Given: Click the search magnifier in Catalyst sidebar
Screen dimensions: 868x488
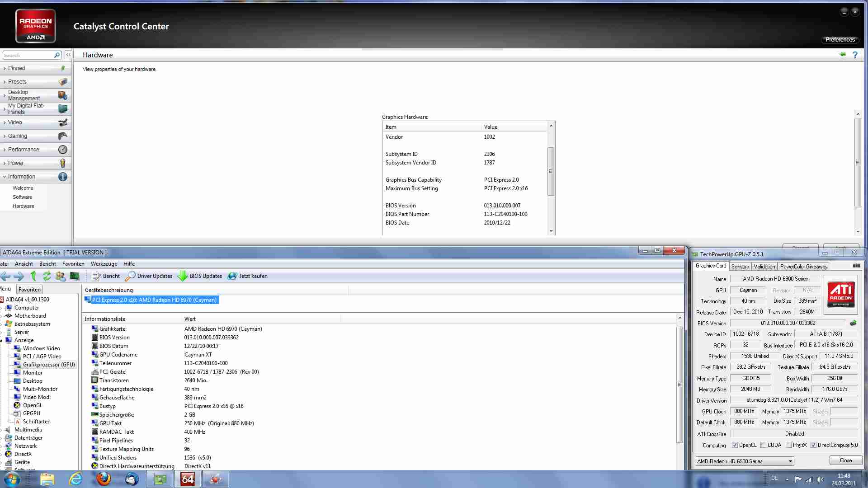Looking at the screenshot, I should [x=57, y=55].
